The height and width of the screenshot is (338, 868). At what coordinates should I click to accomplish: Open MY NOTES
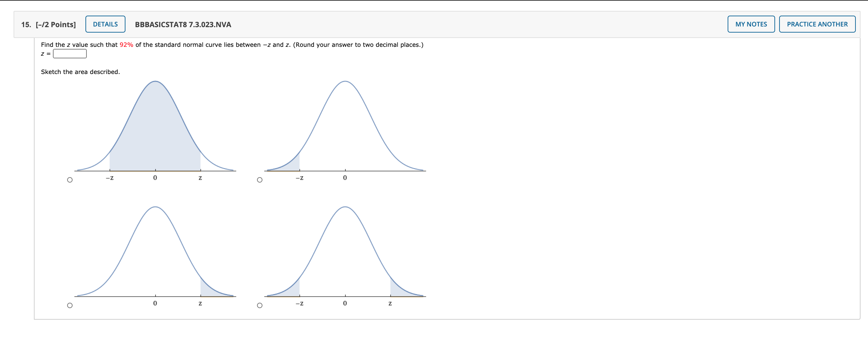751,24
